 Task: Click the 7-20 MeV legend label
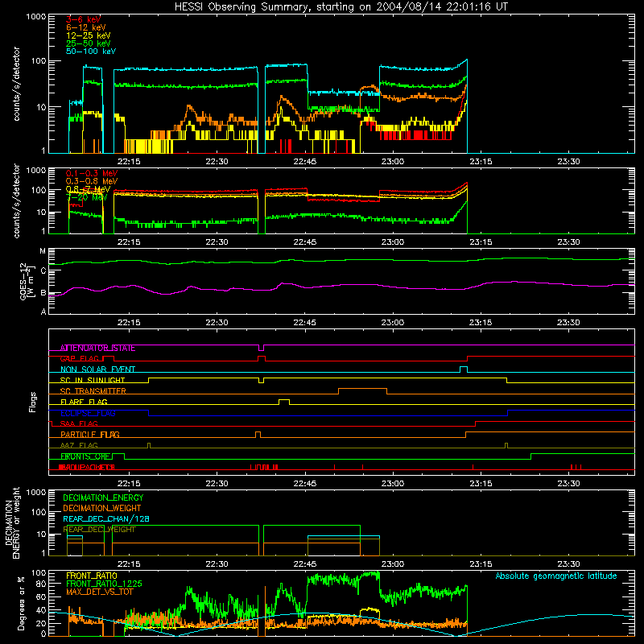[x=87, y=197]
